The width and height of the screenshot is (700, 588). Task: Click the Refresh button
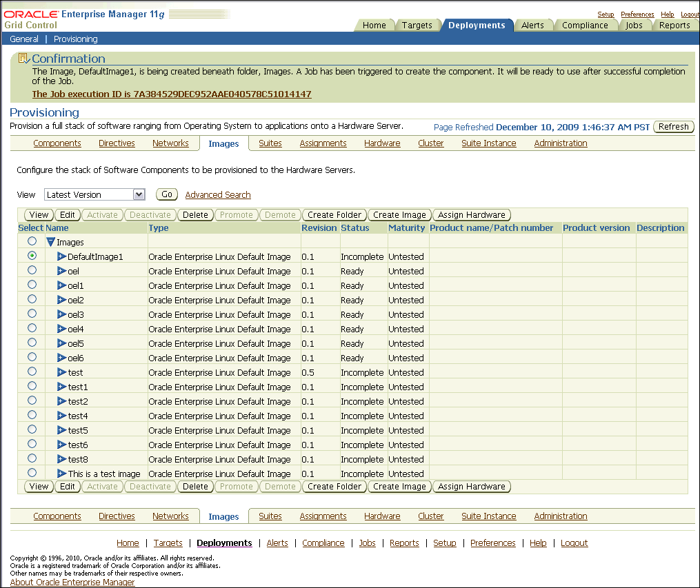pos(674,127)
